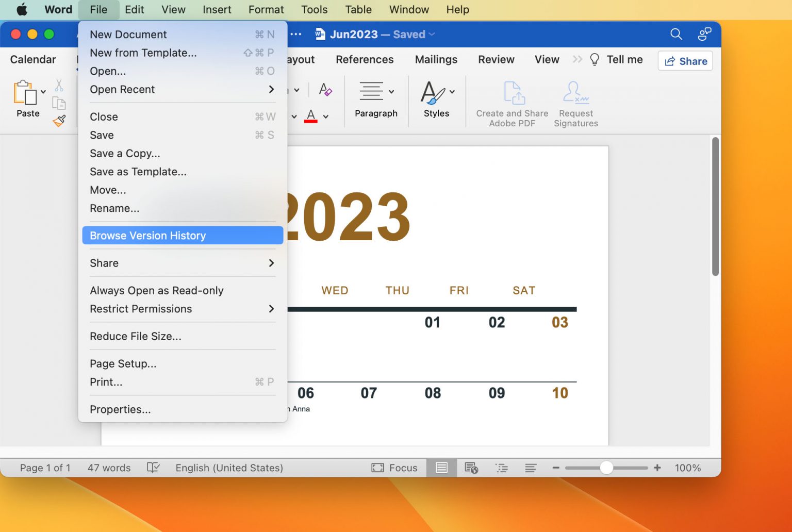This screenshot has height=532, width=792.
Task: Expand the Open Recent submenu
Action: pos(180,89)
